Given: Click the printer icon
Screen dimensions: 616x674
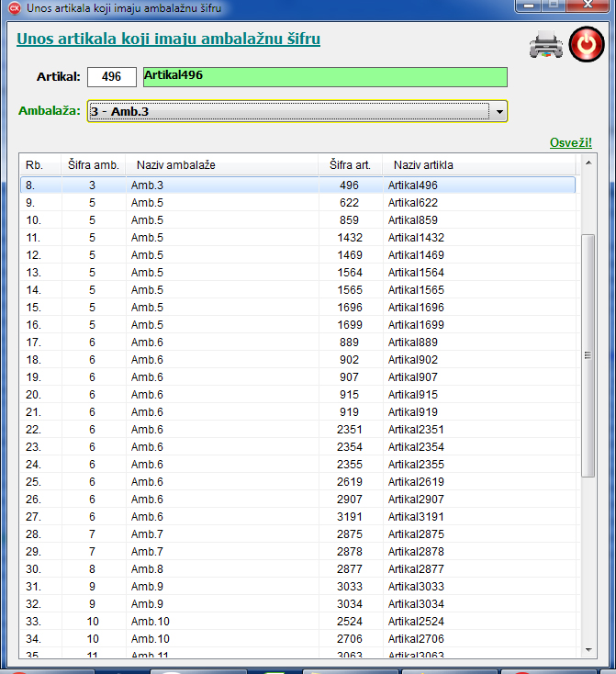Looking at the screenshot, I should coord(546,44).
